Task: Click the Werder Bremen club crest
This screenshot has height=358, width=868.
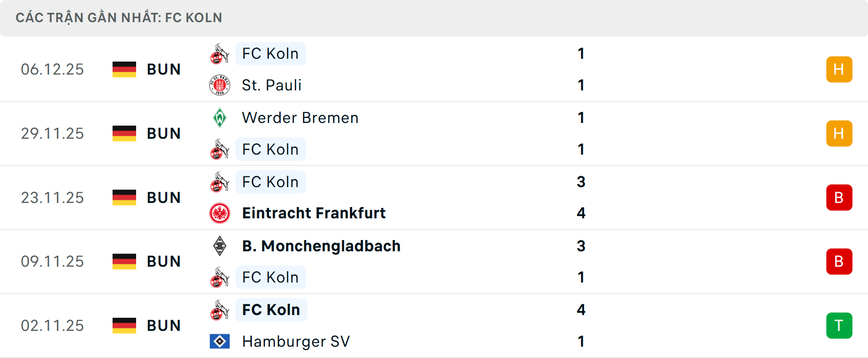Action: 220,118
